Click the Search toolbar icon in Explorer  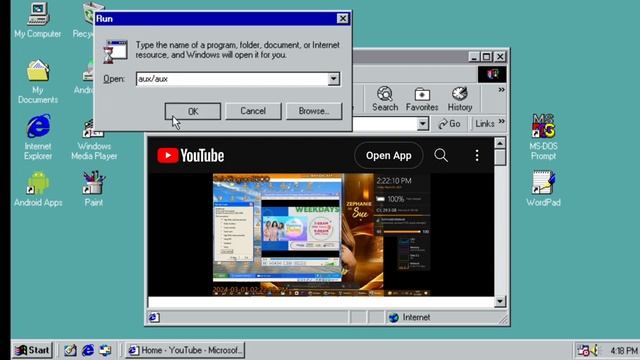[384, 99]
